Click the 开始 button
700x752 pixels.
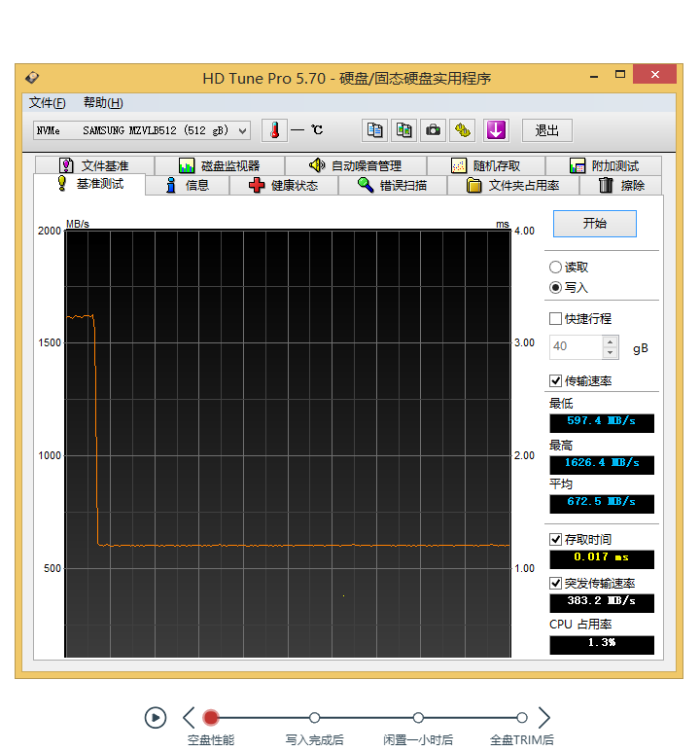595,224
